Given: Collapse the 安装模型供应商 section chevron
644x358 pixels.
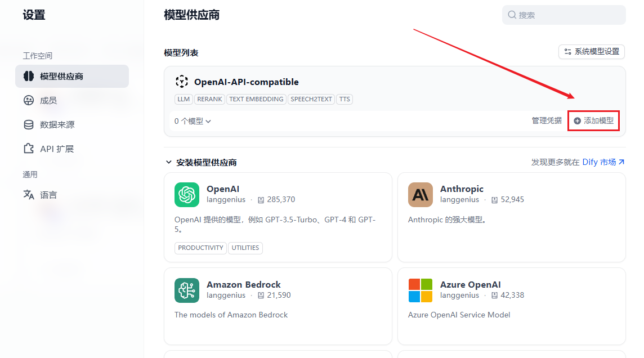Looking at the screenshot, I should pyautogui.click(x=168, y=162).
